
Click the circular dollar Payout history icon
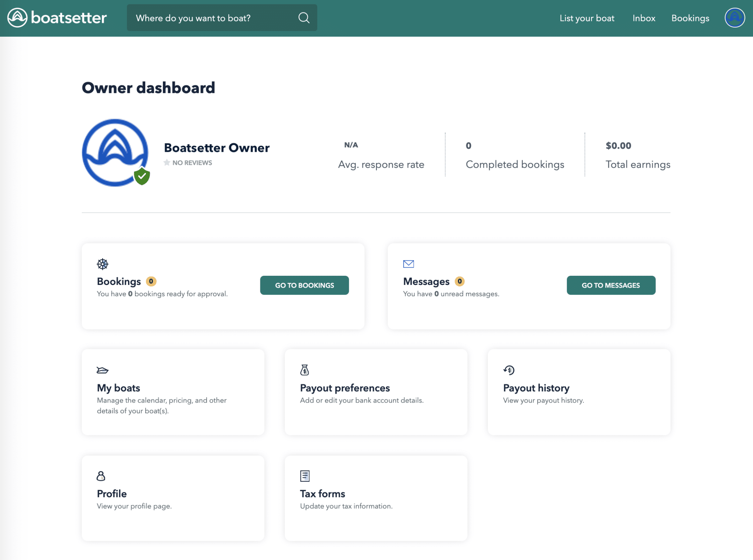[x=509, y=370]
